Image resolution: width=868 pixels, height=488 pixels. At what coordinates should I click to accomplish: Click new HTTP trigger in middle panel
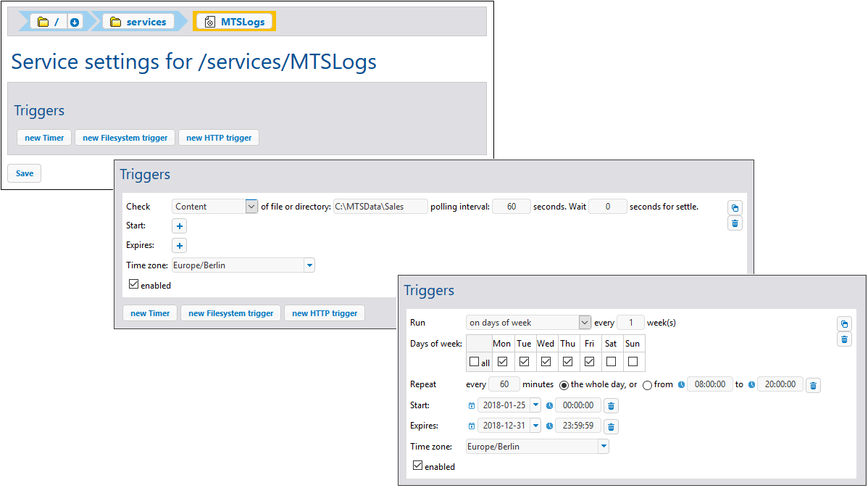(x=325, y=313)
